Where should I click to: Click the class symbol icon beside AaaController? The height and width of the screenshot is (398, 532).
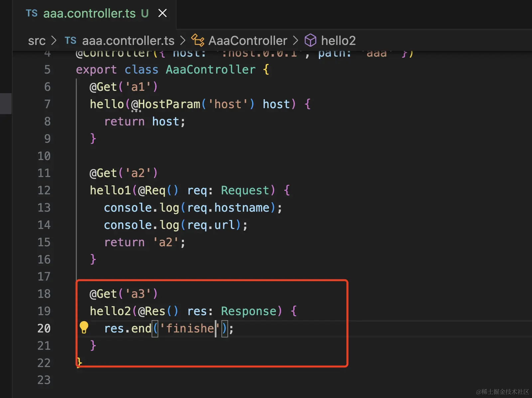[x=198, y=40]
